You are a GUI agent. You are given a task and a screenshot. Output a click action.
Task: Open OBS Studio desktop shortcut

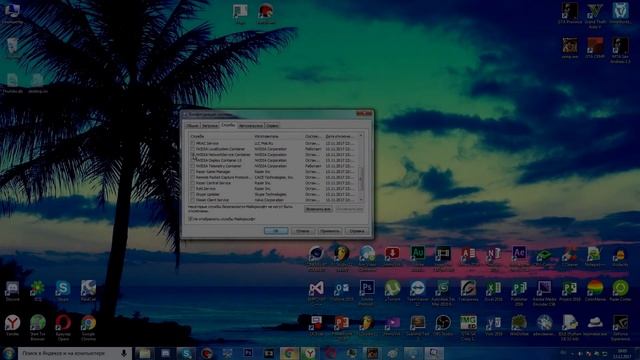[442, 325]
